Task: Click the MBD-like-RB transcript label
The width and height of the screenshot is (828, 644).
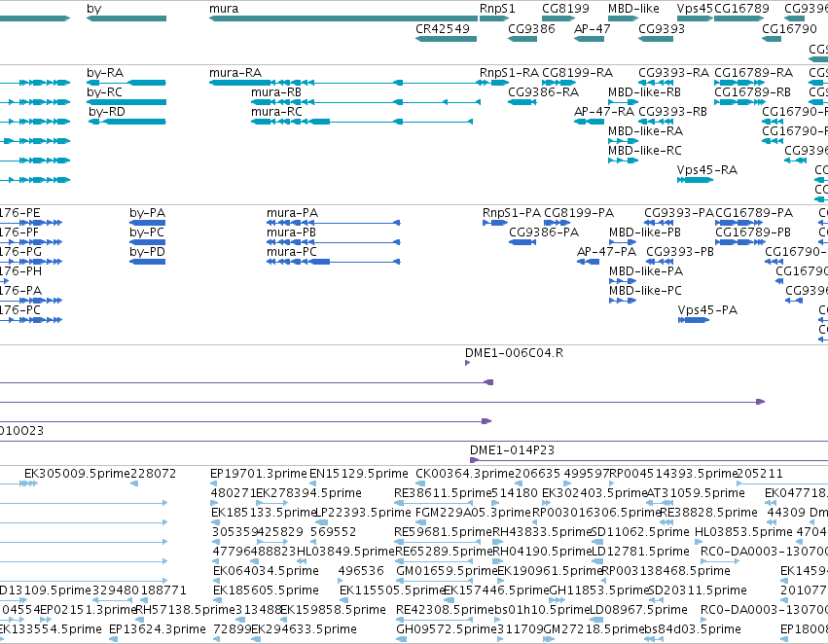Action: 644,91
